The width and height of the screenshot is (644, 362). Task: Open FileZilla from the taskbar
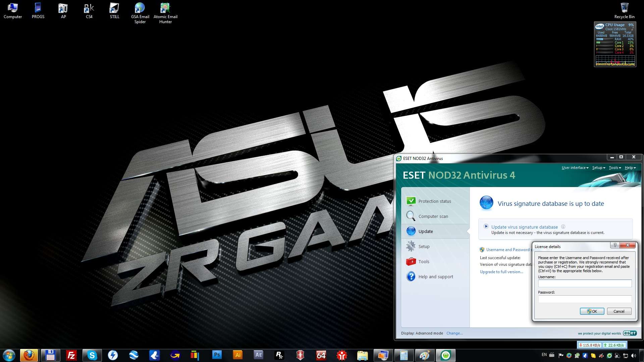click(71, 355)
